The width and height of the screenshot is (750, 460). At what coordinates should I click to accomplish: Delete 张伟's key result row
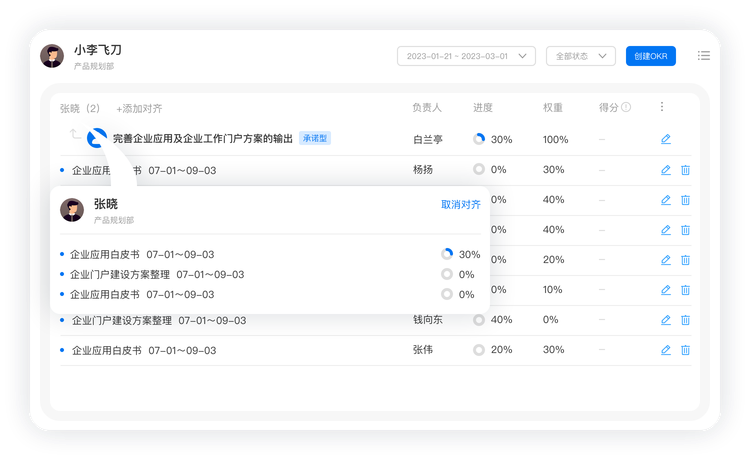point(685,350)
